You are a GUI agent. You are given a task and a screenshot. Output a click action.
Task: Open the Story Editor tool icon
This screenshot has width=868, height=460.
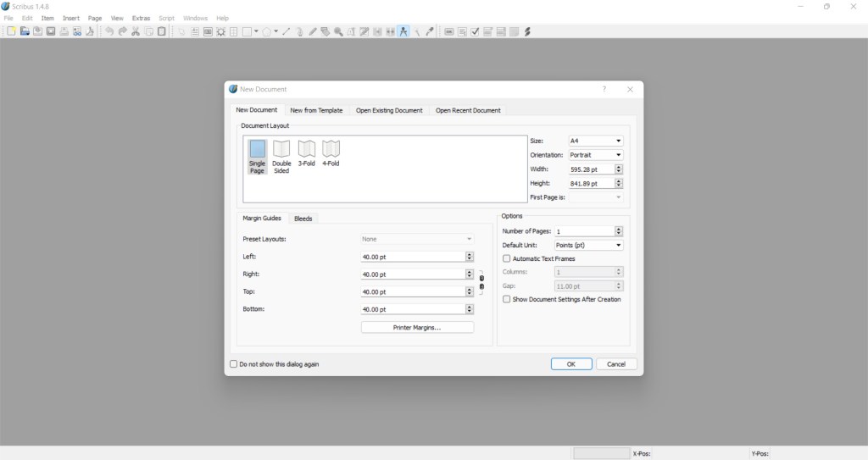(364, 31)
